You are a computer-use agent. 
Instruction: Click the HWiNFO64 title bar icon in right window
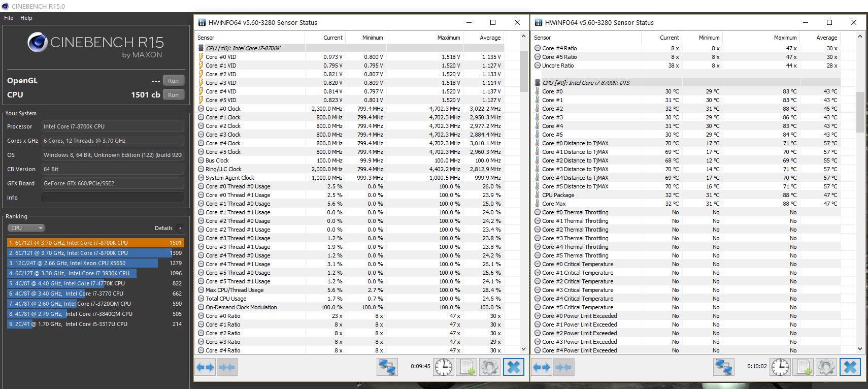[539, 22]
